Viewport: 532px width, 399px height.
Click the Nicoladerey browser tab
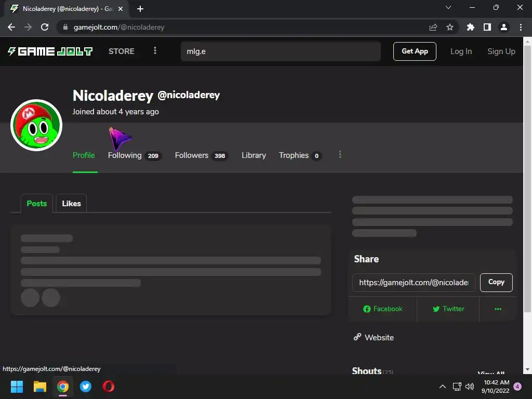point(66,9)
